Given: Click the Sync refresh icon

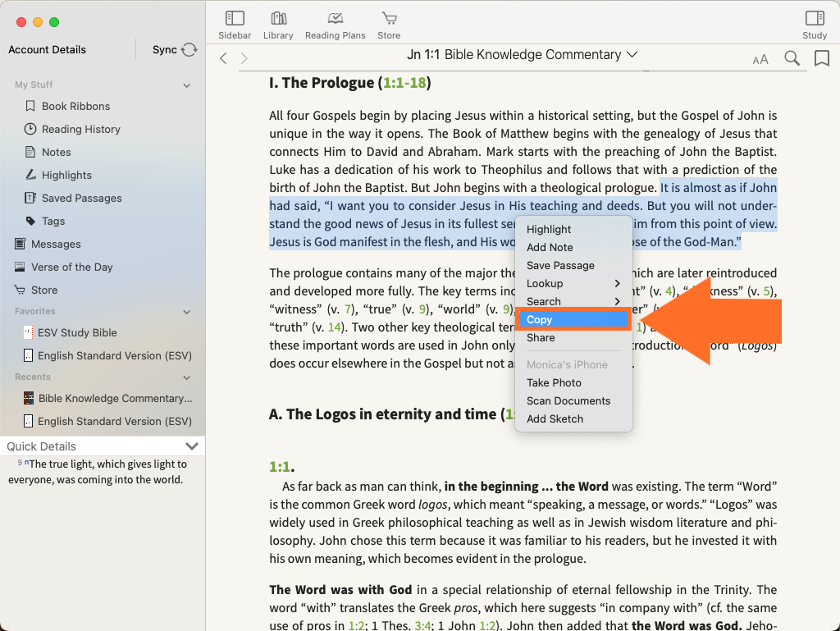Looking at the screenshot, I should tap(189, 50).
